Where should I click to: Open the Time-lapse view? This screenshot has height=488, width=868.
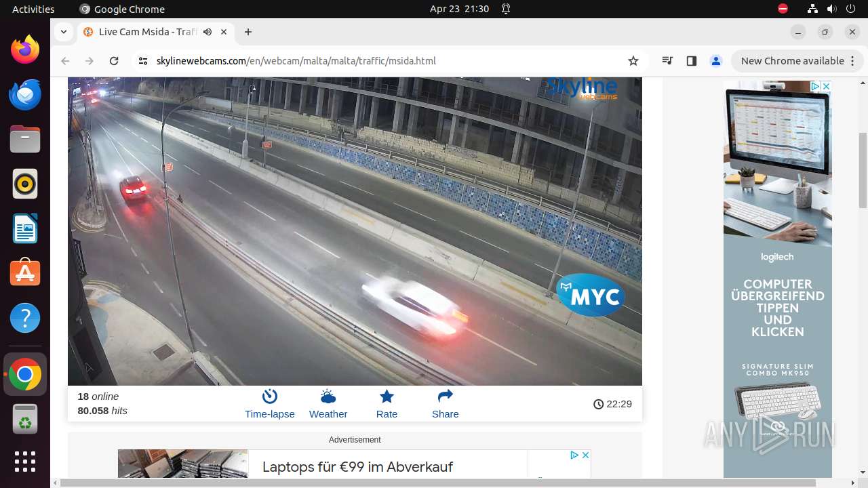coord(270,404)
